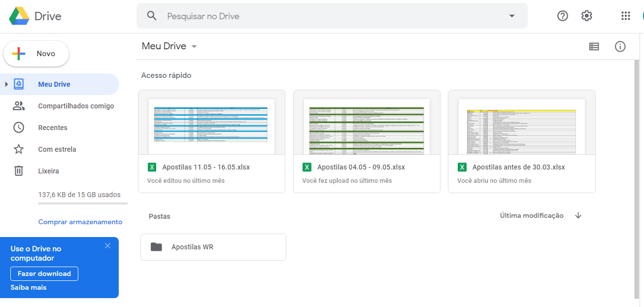Expand search options dropdown arrow
Image resolution: width=644 pixels, height=307 pixels.
[x=511, y=16]
